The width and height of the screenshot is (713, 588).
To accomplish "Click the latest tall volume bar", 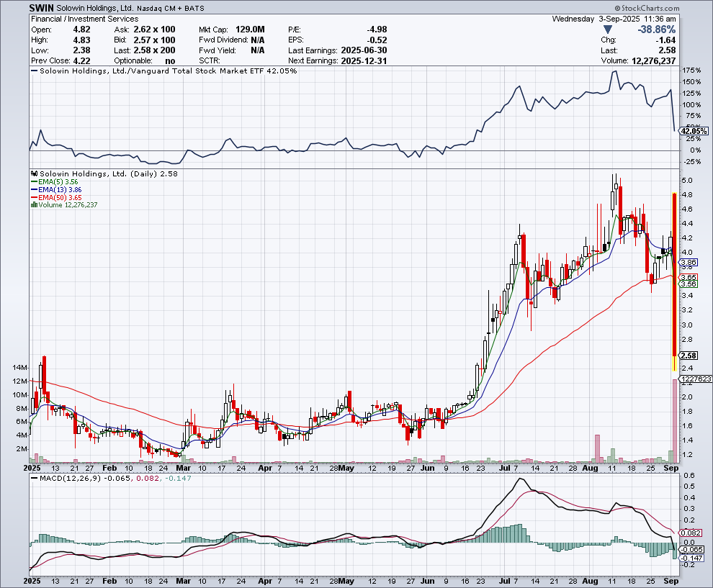I will pos(675,421).
